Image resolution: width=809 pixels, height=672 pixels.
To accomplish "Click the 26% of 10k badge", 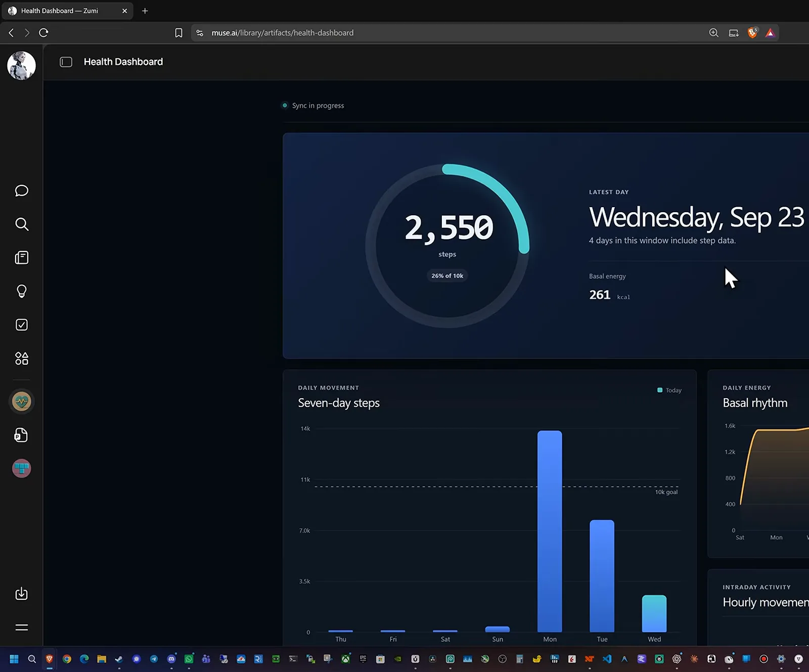I will (x=447, y=276).
